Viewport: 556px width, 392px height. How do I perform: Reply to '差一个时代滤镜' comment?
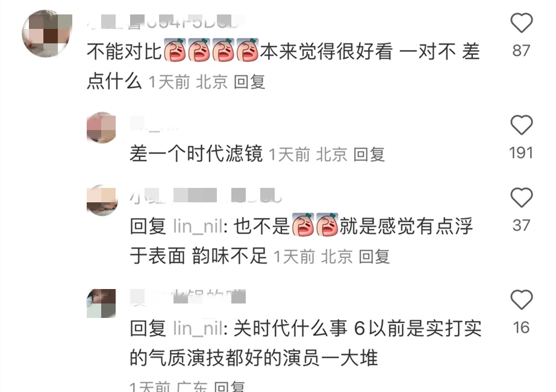pyautogui.click(x=369, y=155)
